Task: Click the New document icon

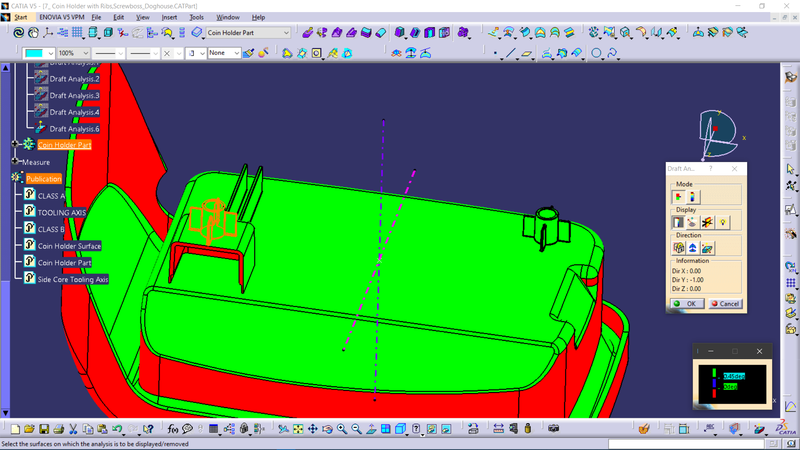Action: [x=15, y=429]
